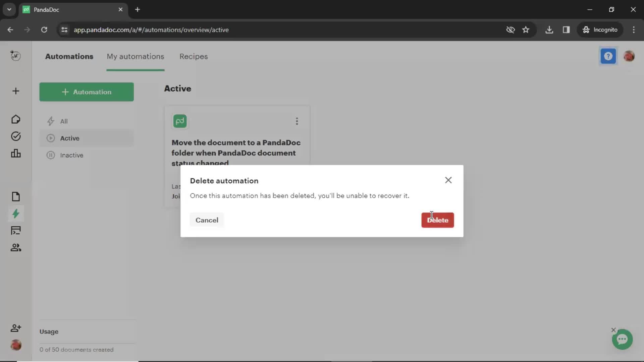Click the templates/list icon in sidebar
Screen dimensions: 644x362
(15, 231)
